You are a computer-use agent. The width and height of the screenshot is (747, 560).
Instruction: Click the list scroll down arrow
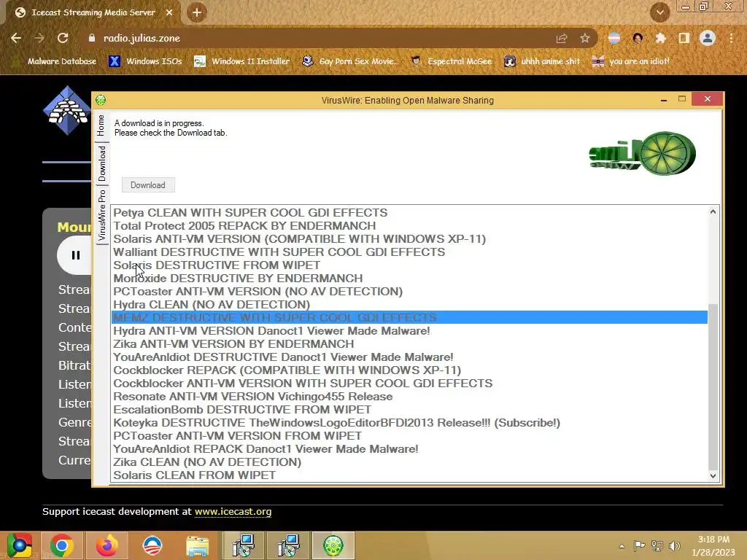coord(713,475)
